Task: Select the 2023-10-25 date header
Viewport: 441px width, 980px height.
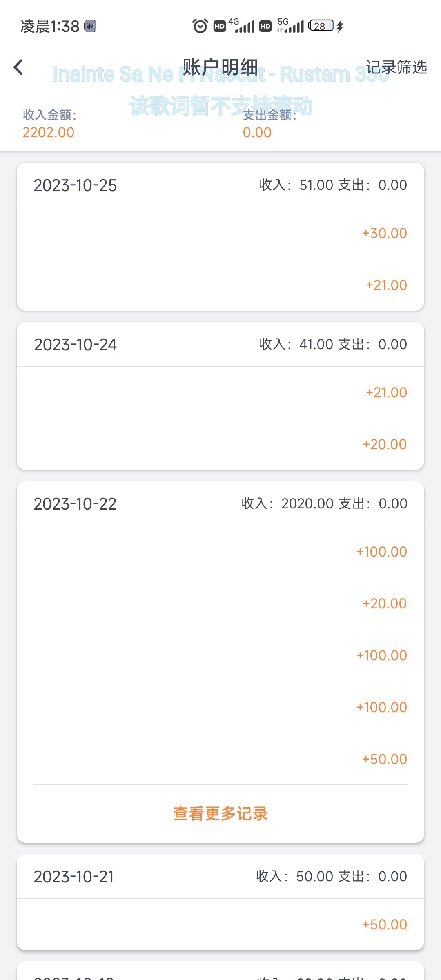Action: tap(75, 185)
